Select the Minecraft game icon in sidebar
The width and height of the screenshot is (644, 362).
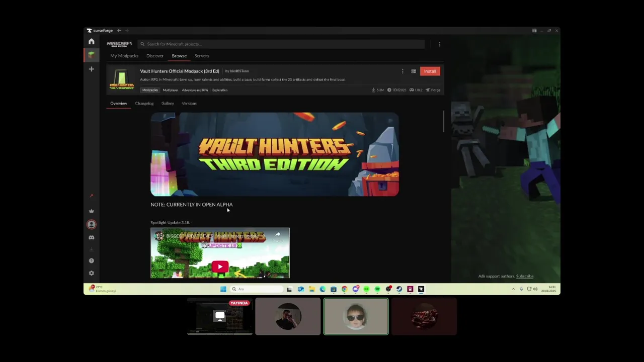(x=91, y=55)
